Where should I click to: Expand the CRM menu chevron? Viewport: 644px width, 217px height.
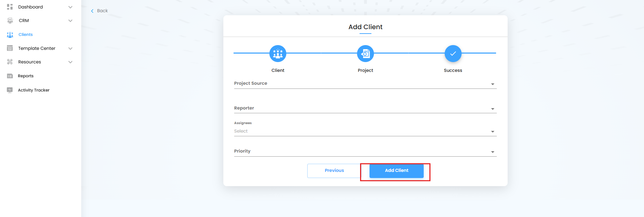[x=70, y=21]
